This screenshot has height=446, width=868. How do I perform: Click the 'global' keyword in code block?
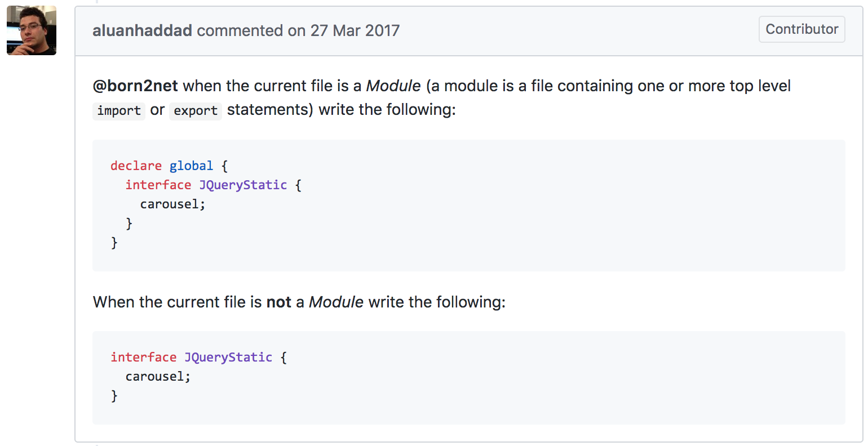pyautogui.click(x=191, y=166)
